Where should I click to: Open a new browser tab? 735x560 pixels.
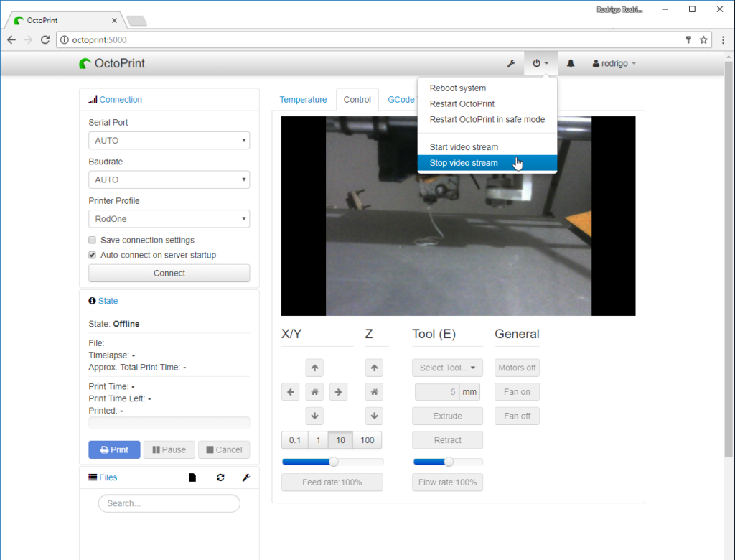click(x=136, y=21)
